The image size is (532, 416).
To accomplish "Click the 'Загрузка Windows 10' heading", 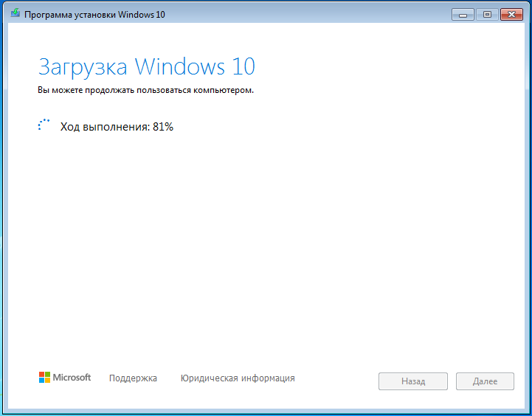I will click(x=146, y=67).
